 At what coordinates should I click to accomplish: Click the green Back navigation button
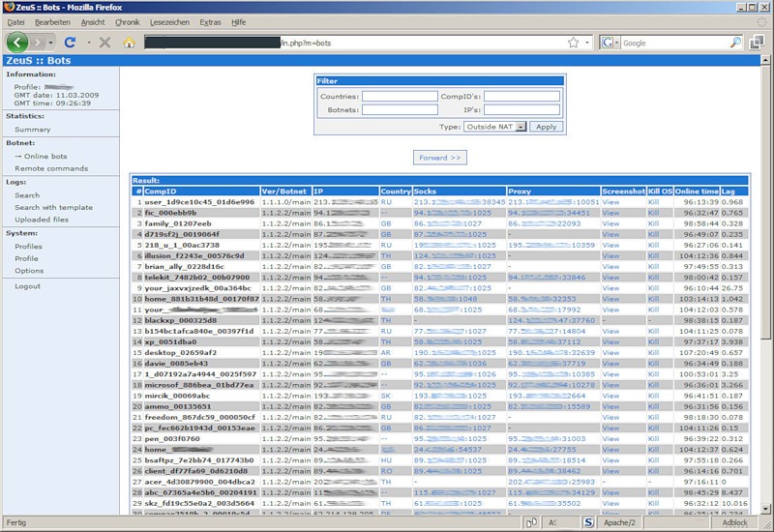(x=17, y=43)
